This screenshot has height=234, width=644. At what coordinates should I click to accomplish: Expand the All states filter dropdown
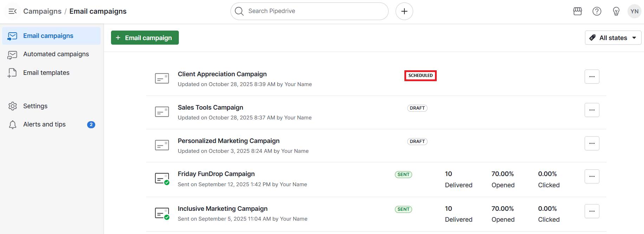coord(613,38)
